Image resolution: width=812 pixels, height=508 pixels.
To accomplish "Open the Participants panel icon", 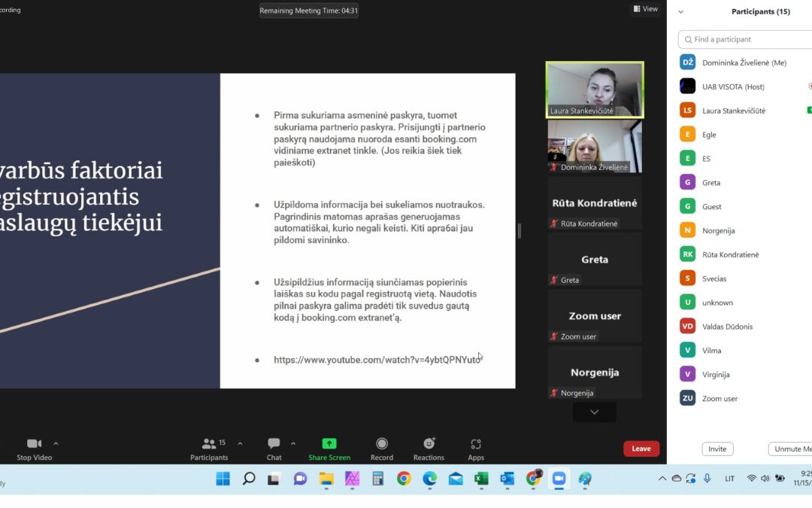I will (209, 444).
